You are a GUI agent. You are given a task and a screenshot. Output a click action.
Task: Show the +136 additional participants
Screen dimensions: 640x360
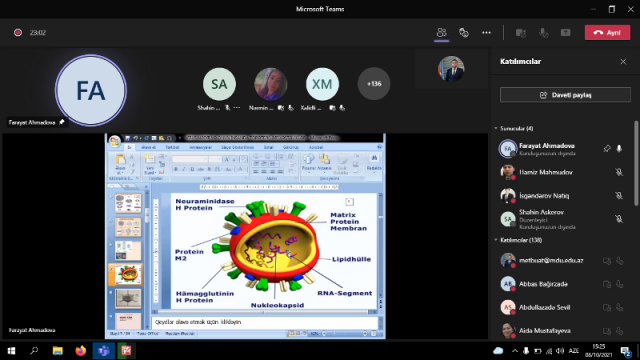point(374,84)
